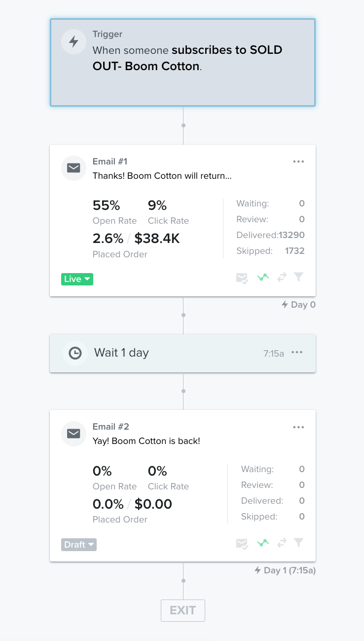Open the Draft status dropdown on Email #2
Image resolution: width=364 pixels, height=641 pixels.
point(78,545)
